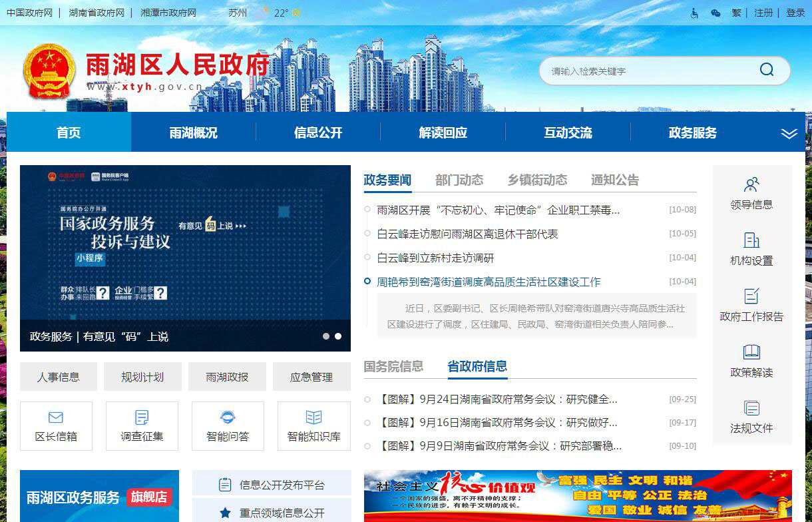Switch to 部门动态 tab
812x522 pixels.
pyautogui.click(x=459, y=180)
